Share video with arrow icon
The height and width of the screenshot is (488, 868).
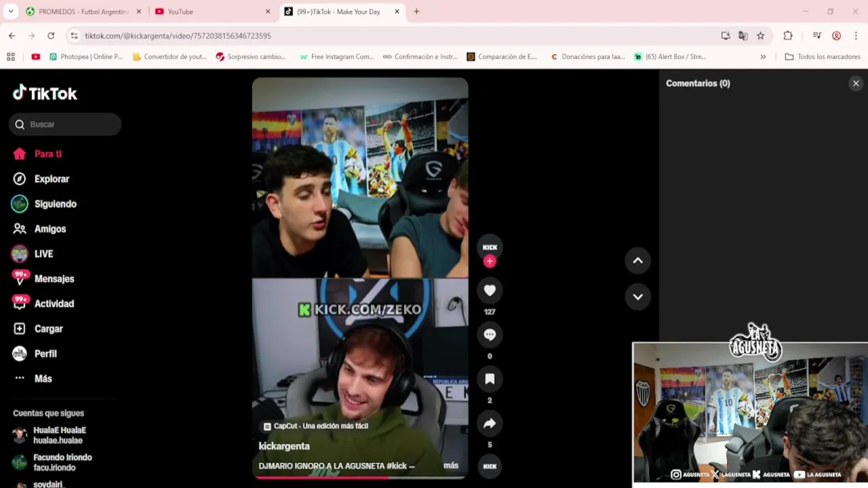(490, 424)
